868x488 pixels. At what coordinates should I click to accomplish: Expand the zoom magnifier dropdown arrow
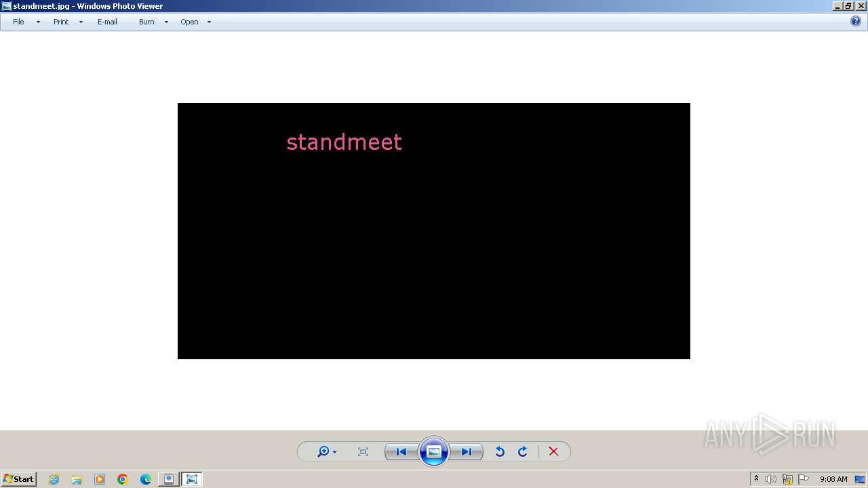(x=334, y=452)
